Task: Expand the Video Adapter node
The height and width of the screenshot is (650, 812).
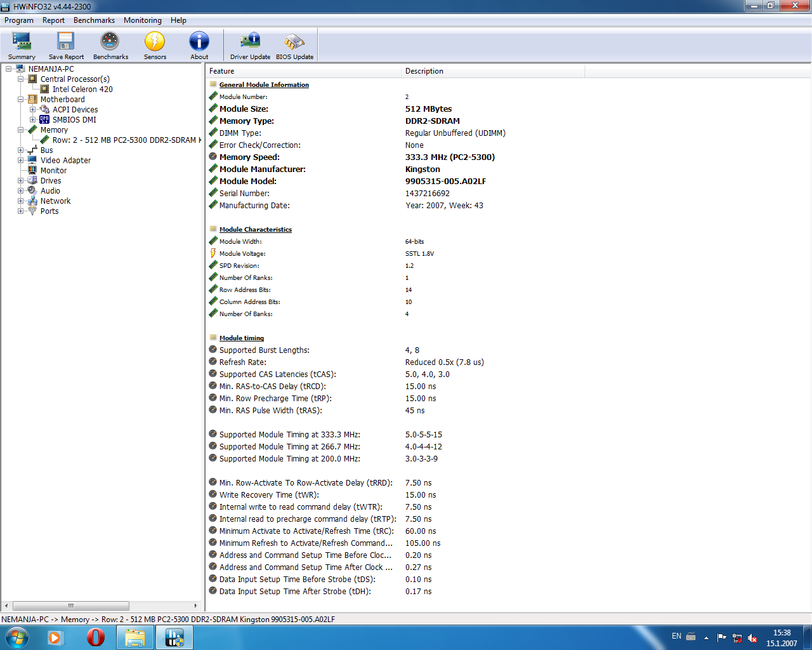Action: click(x=21, y=160)
